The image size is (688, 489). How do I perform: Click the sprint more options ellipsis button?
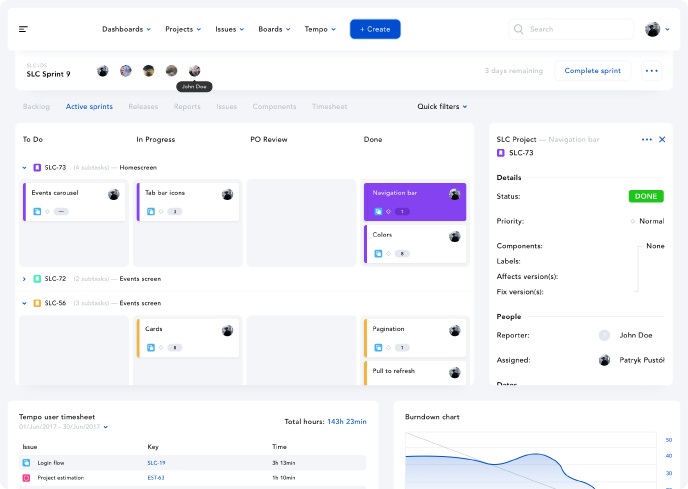coord(652,71)
